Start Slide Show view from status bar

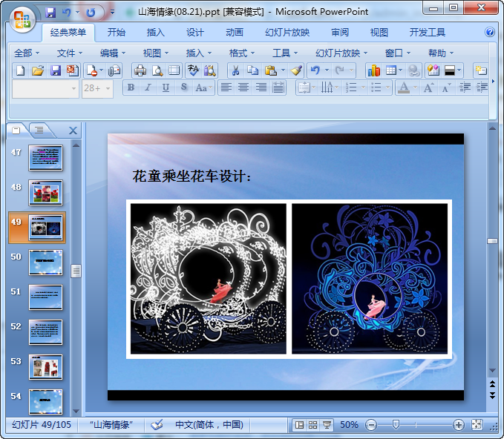pos(327,425)
